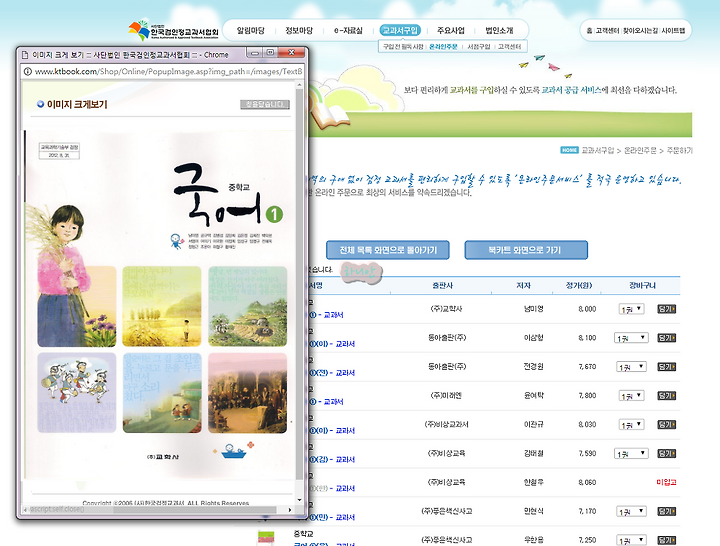Open the quantity dropdown for the 남미영 row
This screenshot has height=546, width=720.
(631, 309)
